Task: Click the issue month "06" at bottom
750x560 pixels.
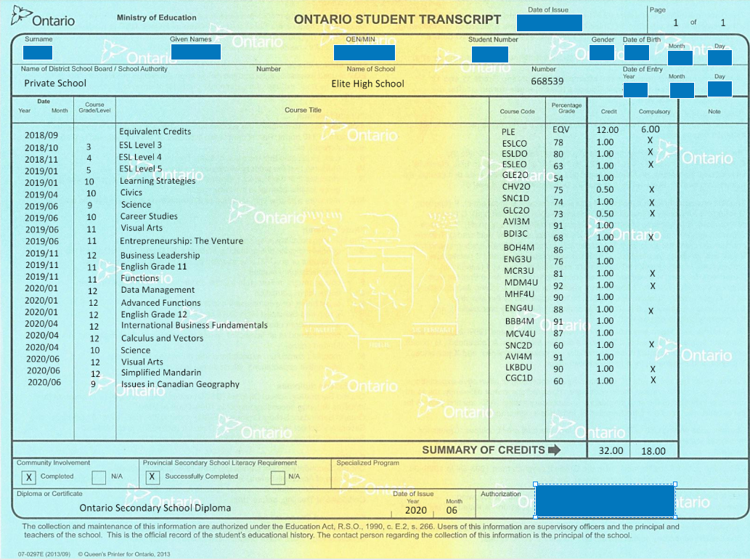Action: [452, 510]
